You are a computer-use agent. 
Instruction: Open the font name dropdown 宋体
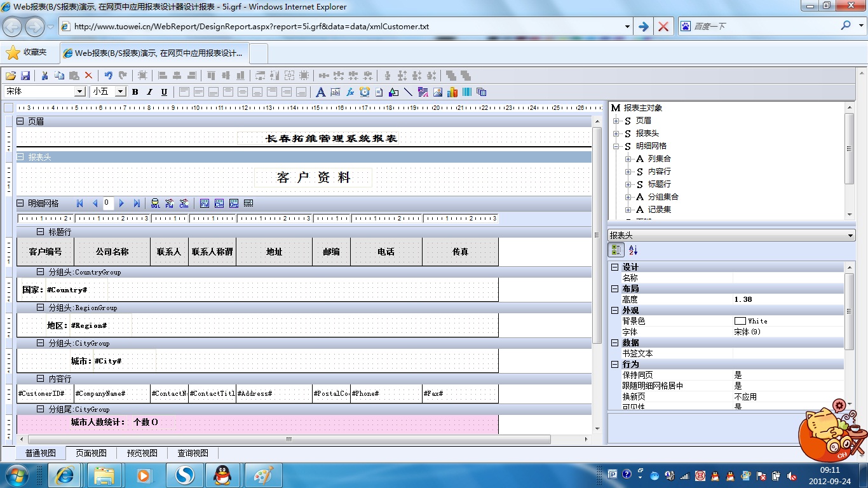coord(79,91)
